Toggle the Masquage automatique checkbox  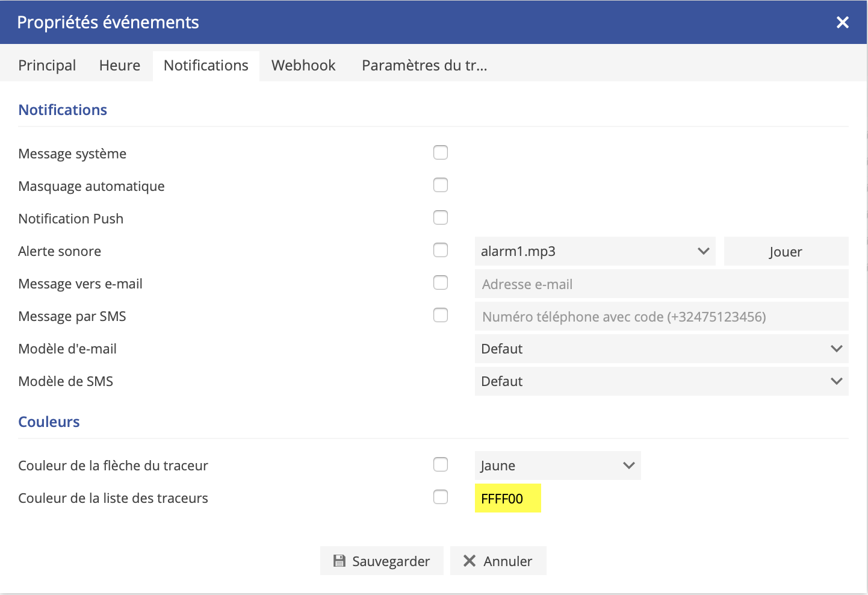coord(441,185)
